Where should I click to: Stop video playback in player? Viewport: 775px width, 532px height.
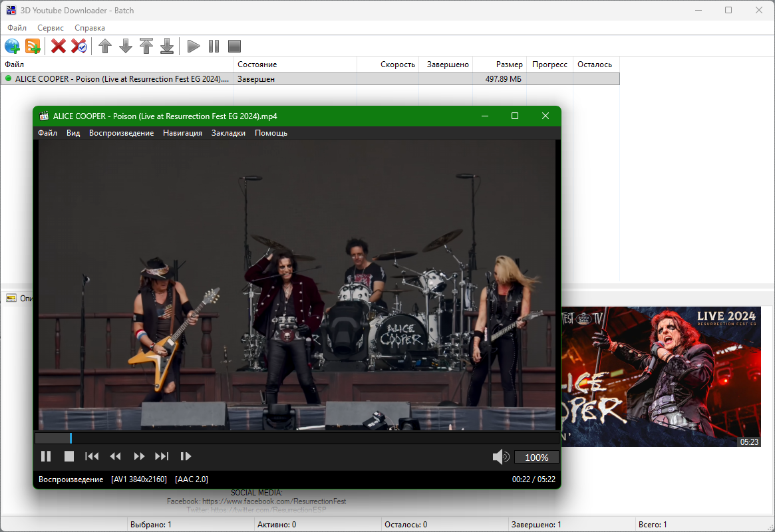point(69,456)
